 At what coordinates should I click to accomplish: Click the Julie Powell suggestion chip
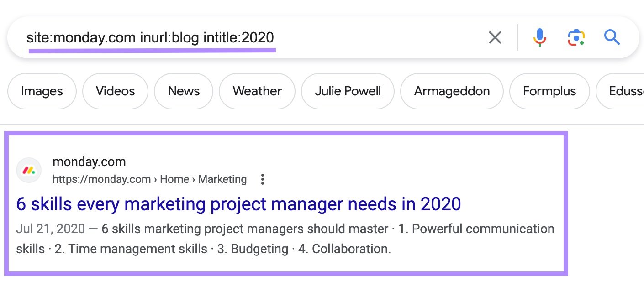pos(348,91)
